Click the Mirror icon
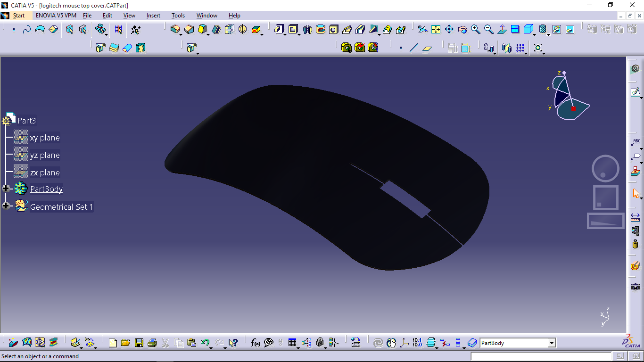 [507, 48]
